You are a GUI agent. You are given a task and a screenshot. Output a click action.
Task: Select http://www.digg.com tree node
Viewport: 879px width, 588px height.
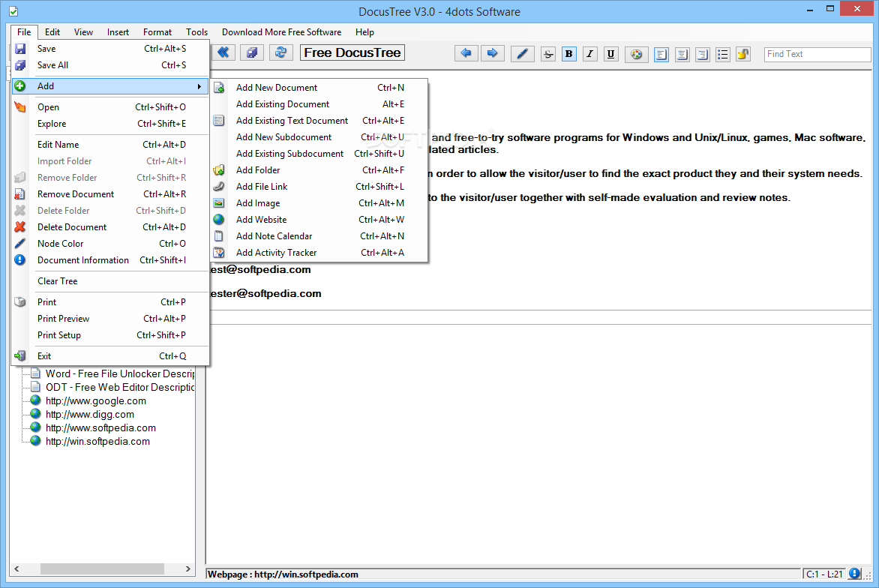(x=90, y=414)
